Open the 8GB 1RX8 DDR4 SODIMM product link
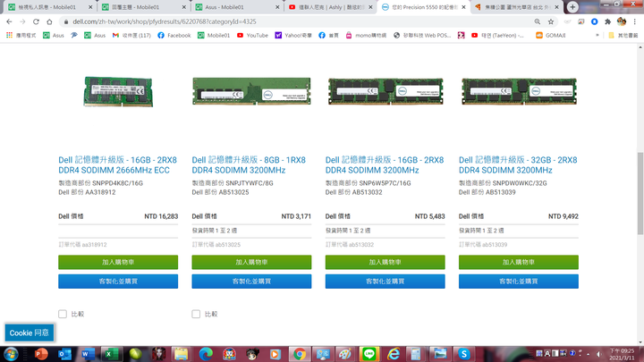 pos(249,165)
